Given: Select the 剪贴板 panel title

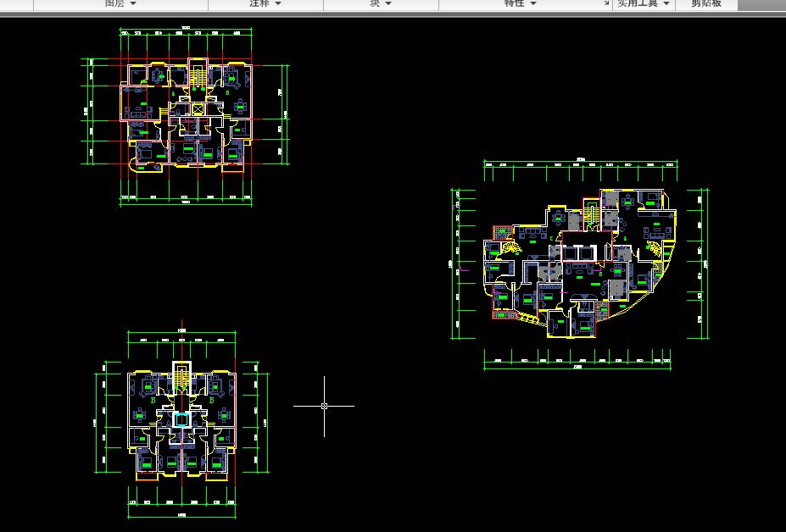Looking at the screenshot, I should click(x=705, y=3).
